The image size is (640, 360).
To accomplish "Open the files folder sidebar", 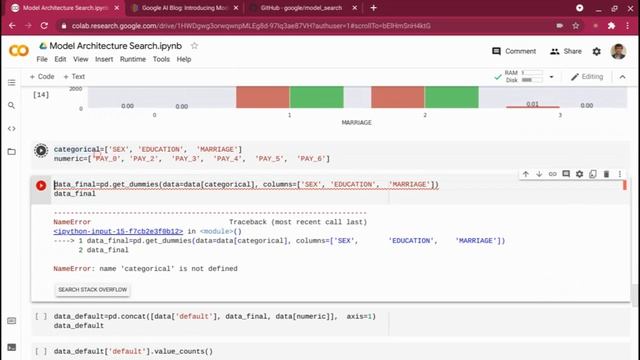I will 11,151.
